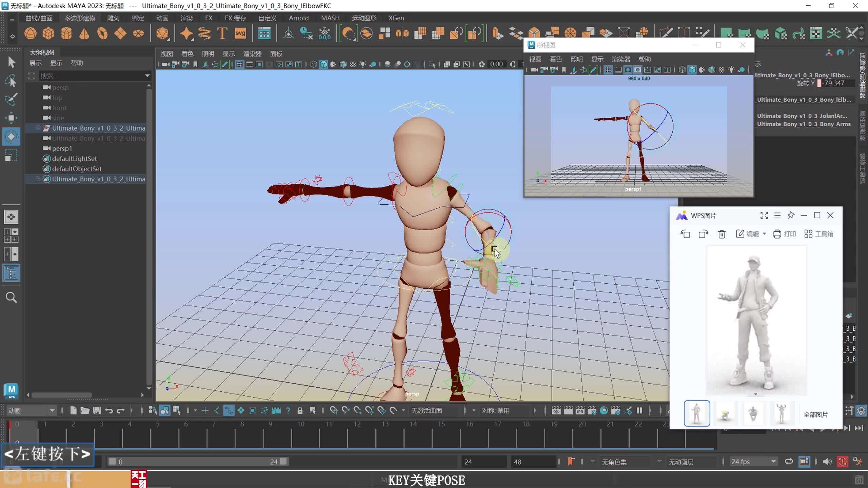The width and height of the screenshot is (868, 488).
Task: Click the polygon type T text tool
Action: [x=222, y=34]
